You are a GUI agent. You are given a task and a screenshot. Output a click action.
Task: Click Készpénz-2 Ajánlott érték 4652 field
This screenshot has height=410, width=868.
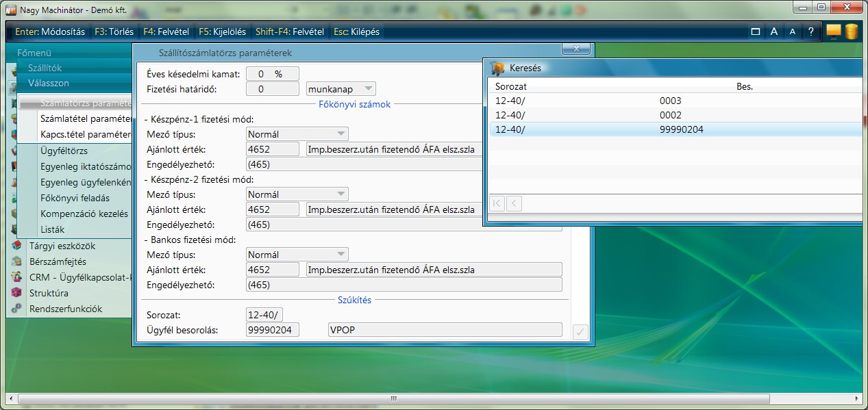tap(273, 209)
